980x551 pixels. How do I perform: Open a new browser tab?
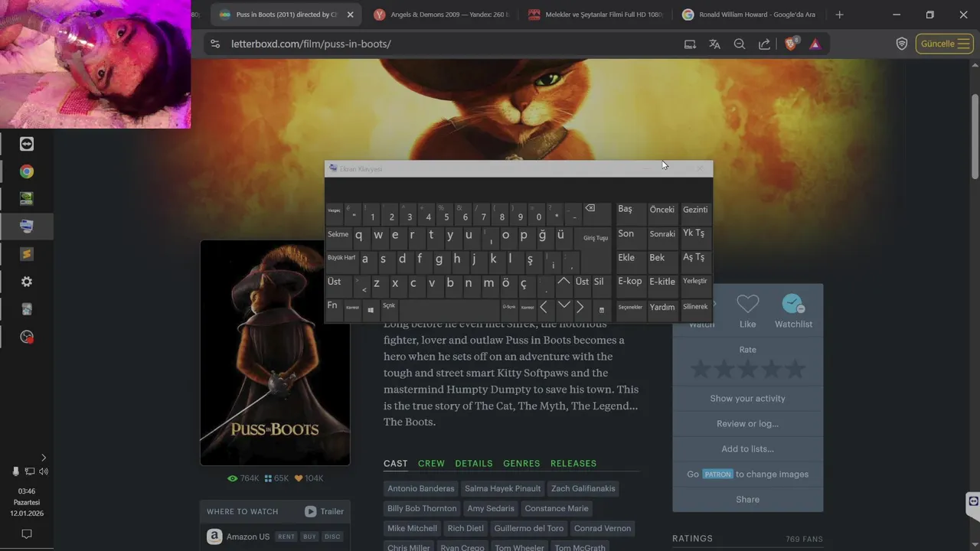[840, 15]
